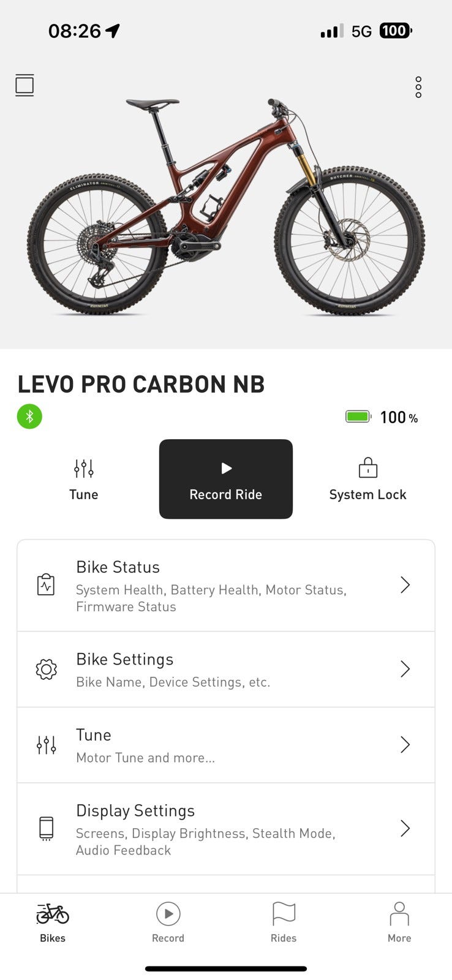Viewport: 452px width, 980px height.
Task: Open the More tab
Action: [x=399, y=922]
